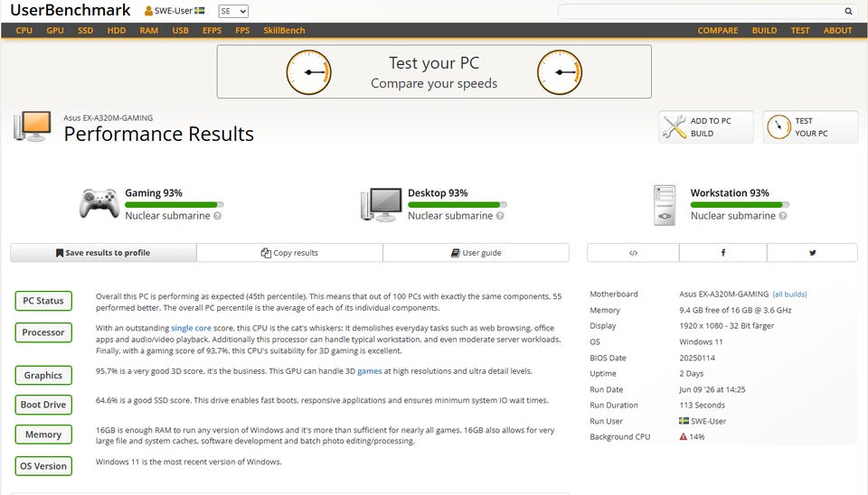
Task: Go to the EFPS section
Action: click(x=212, y=31)
